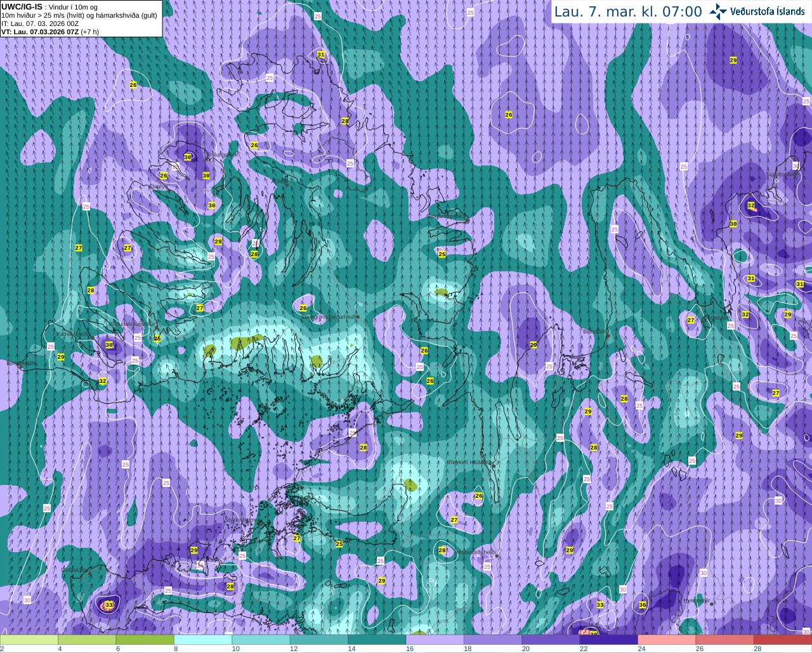
Task: Click the 18–20 m/s medium purple legend swatch
Action: pos(493,640)
